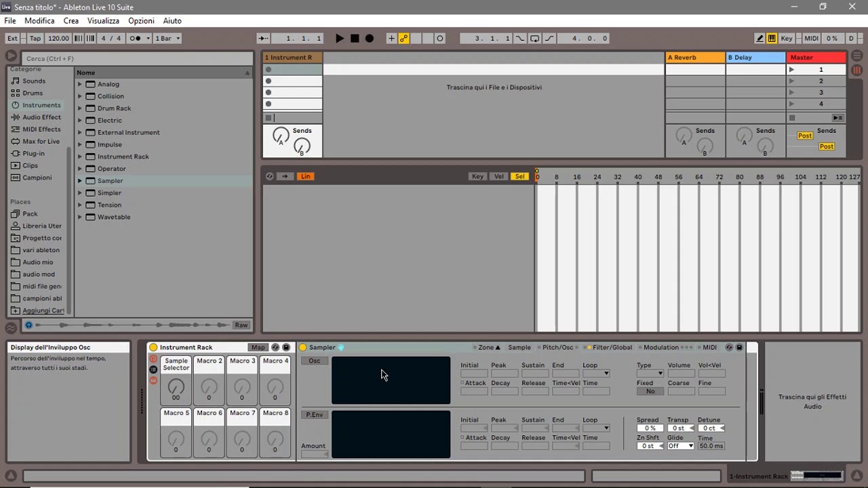Screen dimensions: 868x488
Task: Open Pack under Places
Action: coord(30,213)
